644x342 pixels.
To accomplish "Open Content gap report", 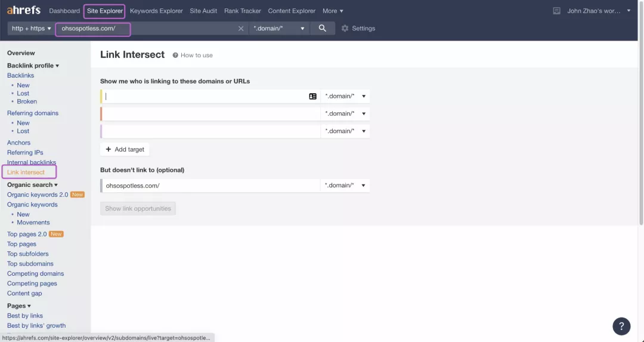I will 24,293.
